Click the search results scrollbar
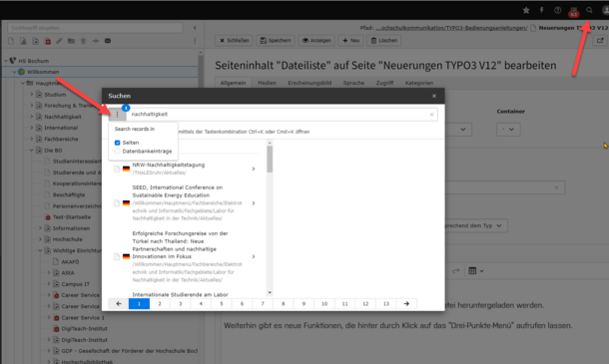 (x=270, y=160)
